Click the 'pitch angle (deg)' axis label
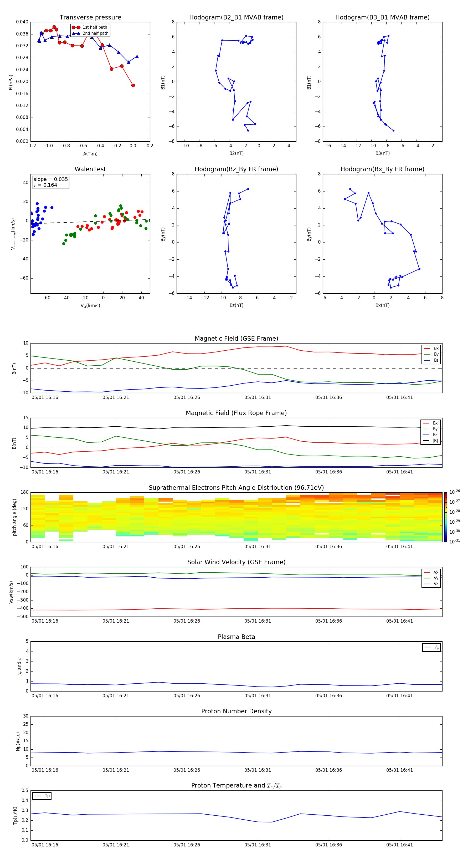The image size is (473, 868). 14,517
